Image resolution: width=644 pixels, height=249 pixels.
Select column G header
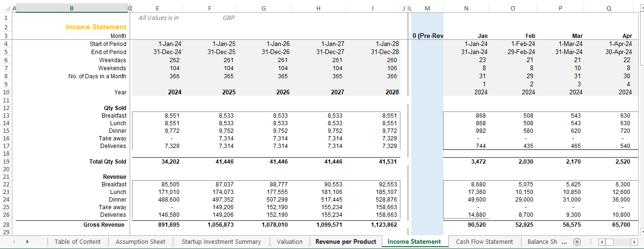point(264,8)
